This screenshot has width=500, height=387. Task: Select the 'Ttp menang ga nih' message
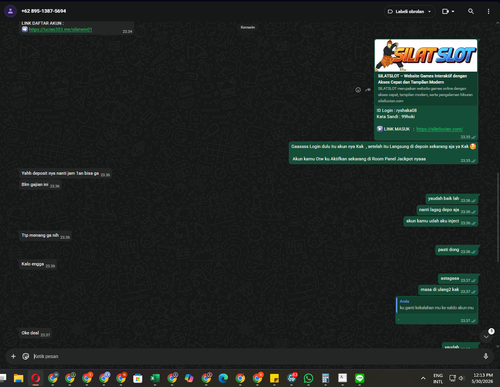pos(45,236)
